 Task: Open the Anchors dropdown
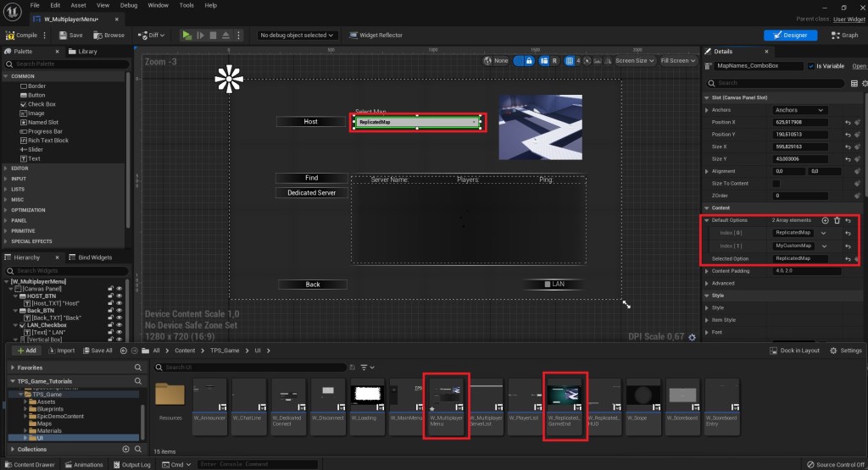pos(799,110)
